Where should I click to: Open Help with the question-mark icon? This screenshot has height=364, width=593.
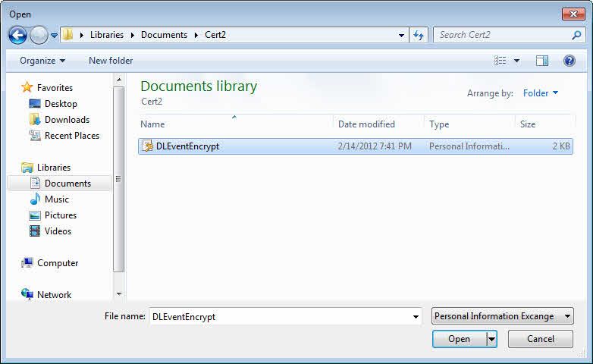point(569,61)
